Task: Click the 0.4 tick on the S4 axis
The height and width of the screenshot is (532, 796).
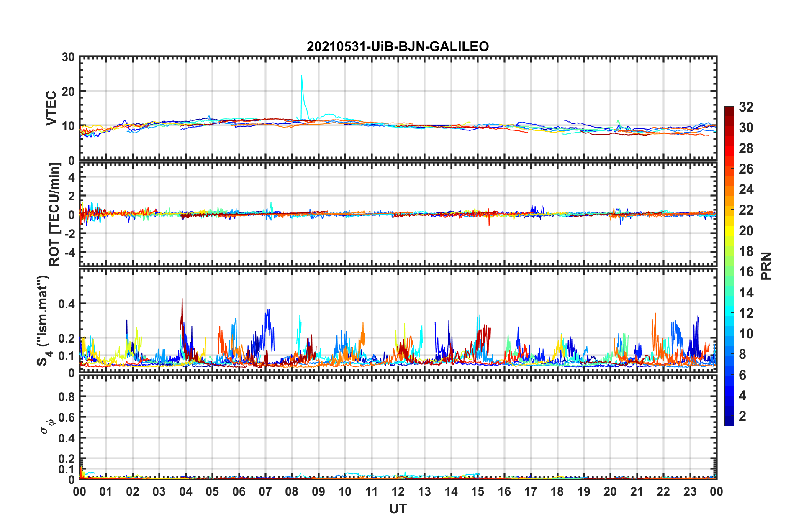Action: tap(67, 304)
